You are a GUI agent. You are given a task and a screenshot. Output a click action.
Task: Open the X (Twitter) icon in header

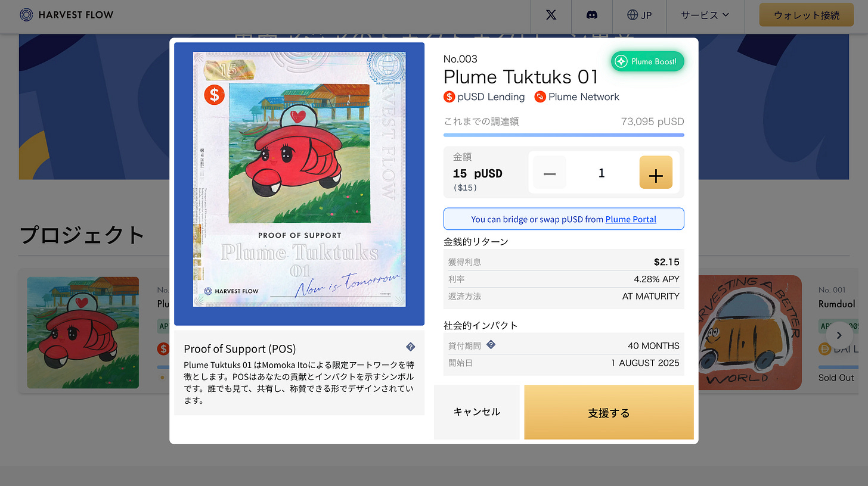point(551,15)
